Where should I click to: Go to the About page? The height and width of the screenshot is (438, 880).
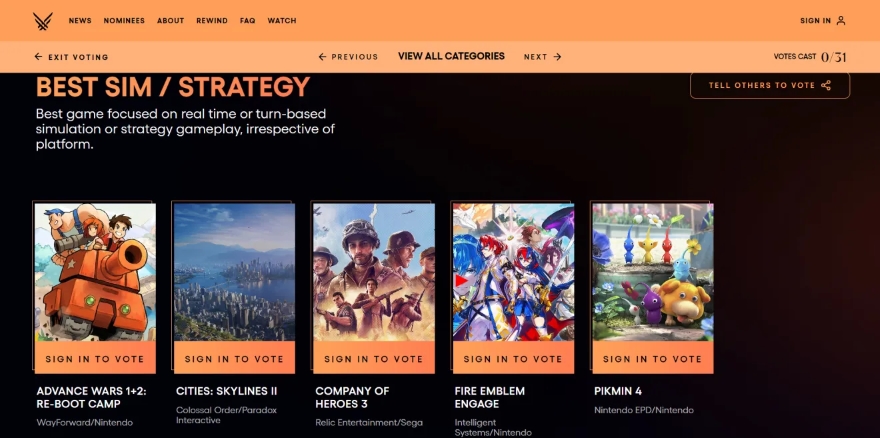(x=171, y=21)
